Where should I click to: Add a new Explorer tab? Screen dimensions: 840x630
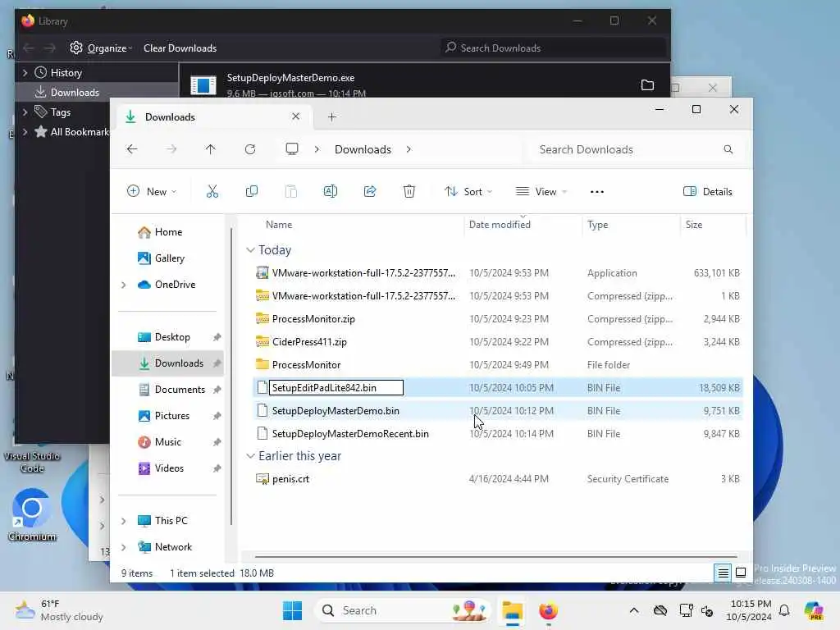coord(332,116)
